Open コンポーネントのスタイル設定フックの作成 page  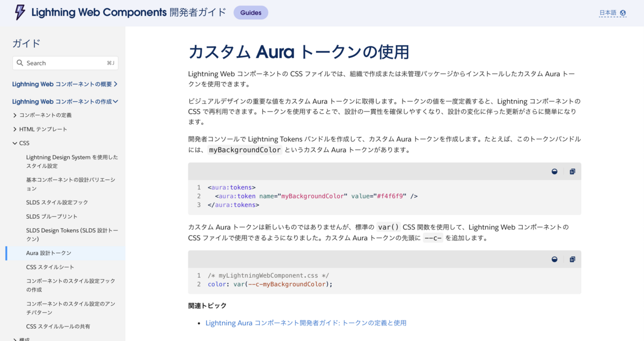pos(71,285)
